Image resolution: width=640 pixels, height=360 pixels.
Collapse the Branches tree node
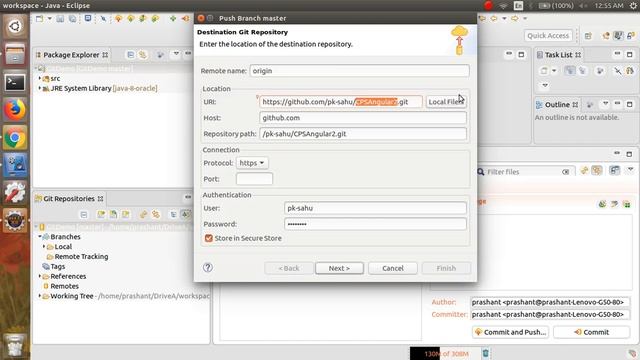click(40, 236)
